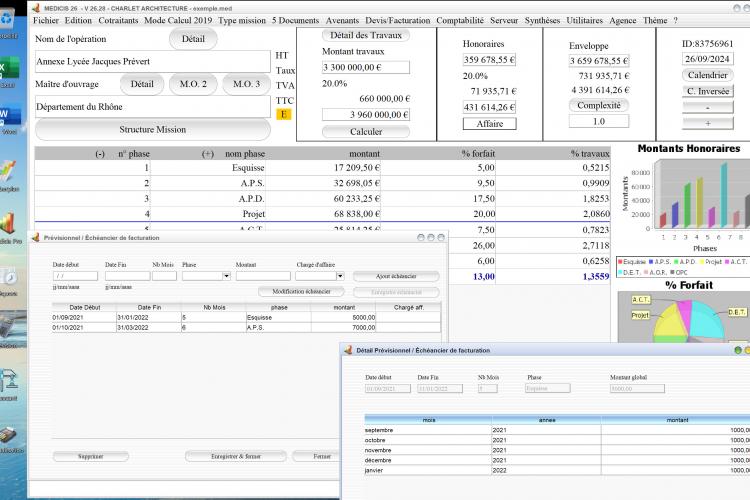The height and width of the screenshot is (500, 750).
Task: Open the Edition menu
Action: 78,21
